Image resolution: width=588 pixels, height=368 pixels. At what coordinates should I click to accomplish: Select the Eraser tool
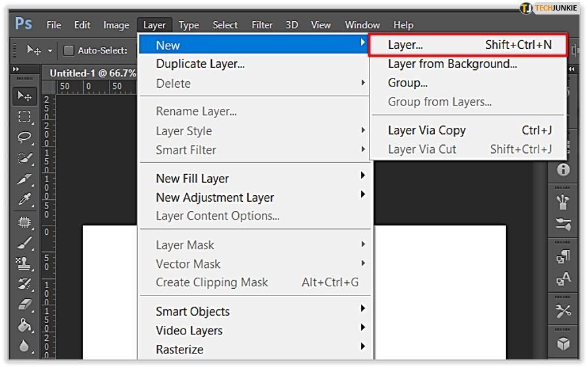pos(24,304)
